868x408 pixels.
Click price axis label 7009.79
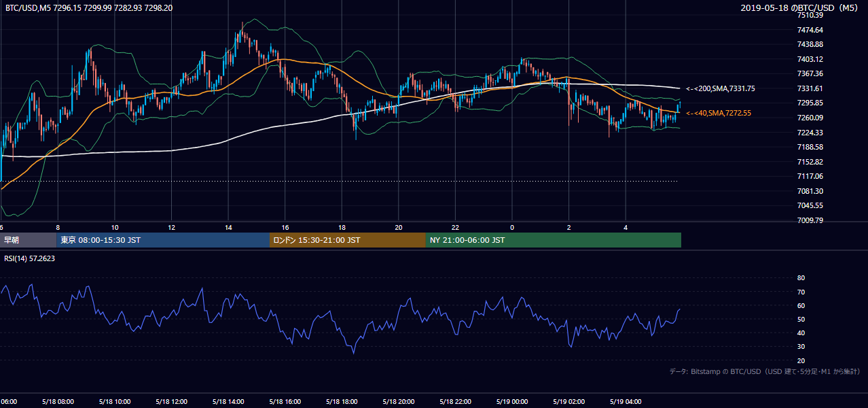tap(810, 220)
